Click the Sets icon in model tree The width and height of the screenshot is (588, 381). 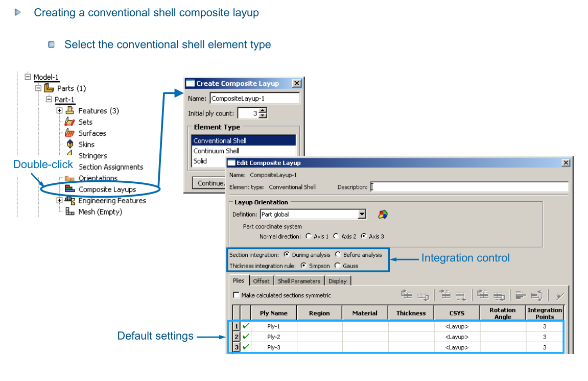pyautogui.click(x=69, y=122)
